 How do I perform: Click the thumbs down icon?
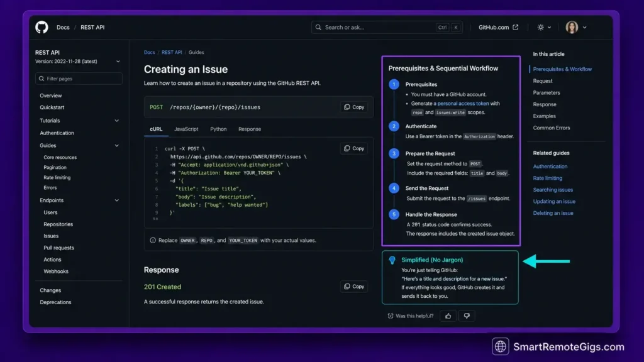(467, 315)
